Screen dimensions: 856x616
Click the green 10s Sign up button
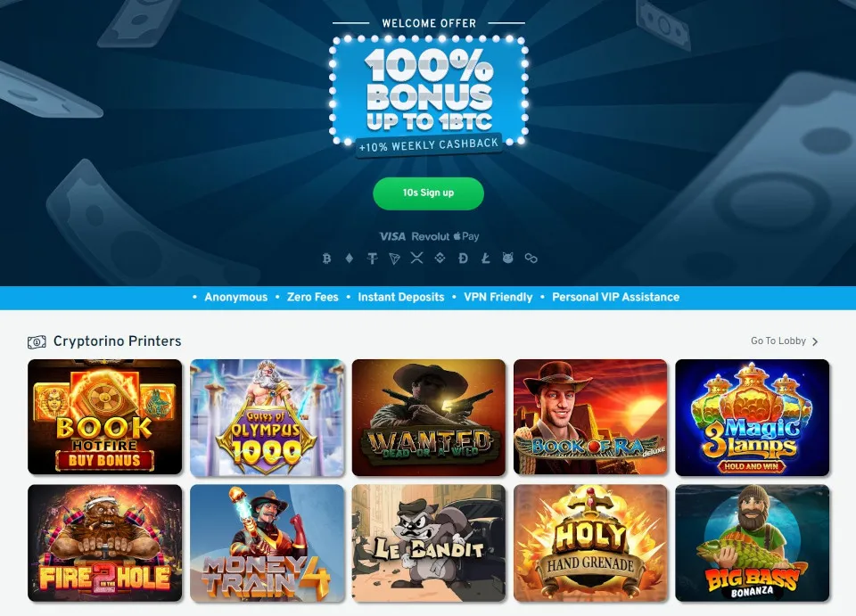point(429,193)
